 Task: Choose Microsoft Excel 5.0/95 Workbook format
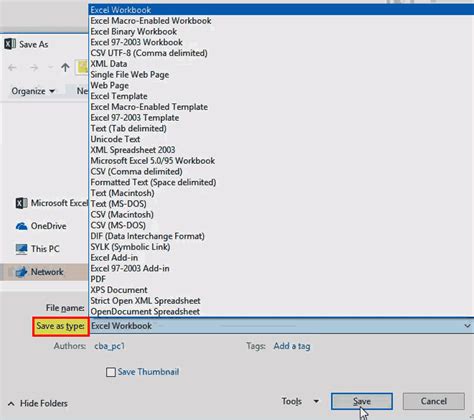tap(281, 161)
